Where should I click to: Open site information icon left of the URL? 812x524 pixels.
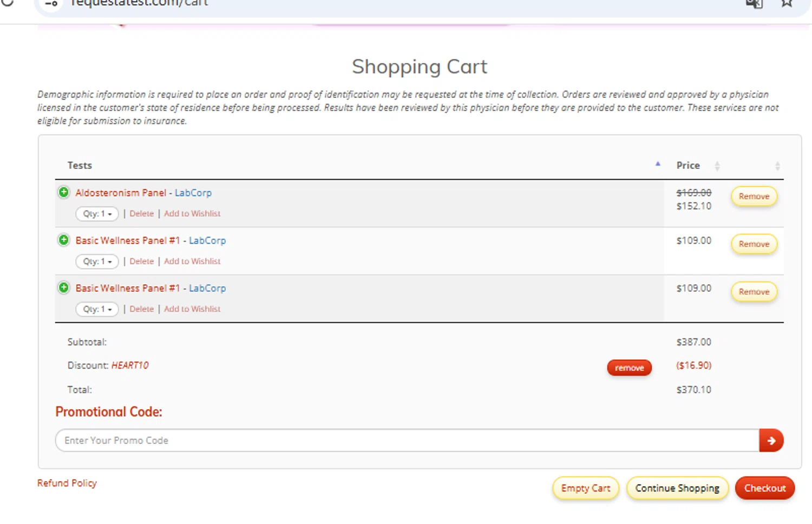tap(51, 4)
